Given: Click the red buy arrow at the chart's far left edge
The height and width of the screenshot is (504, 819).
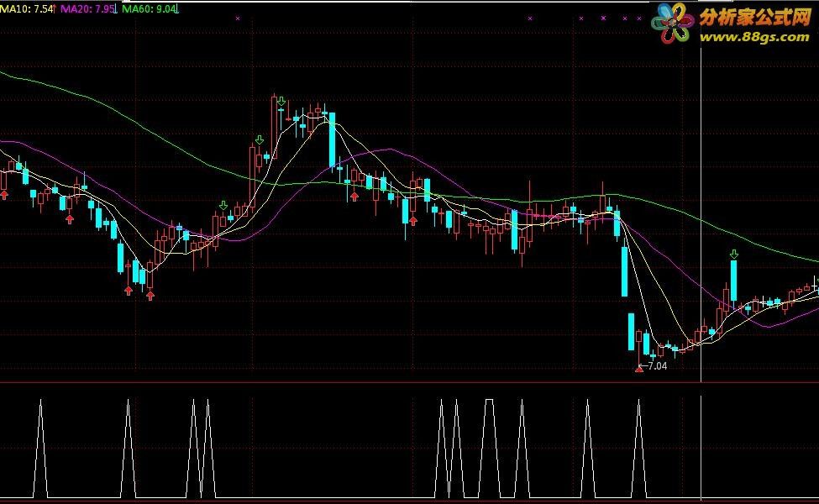Looking at the screenshot, I should tap(4, 195).
